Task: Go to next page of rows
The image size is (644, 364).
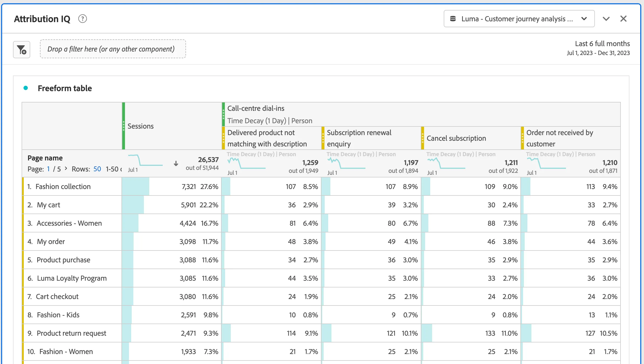Action: [x=66, y=169]
